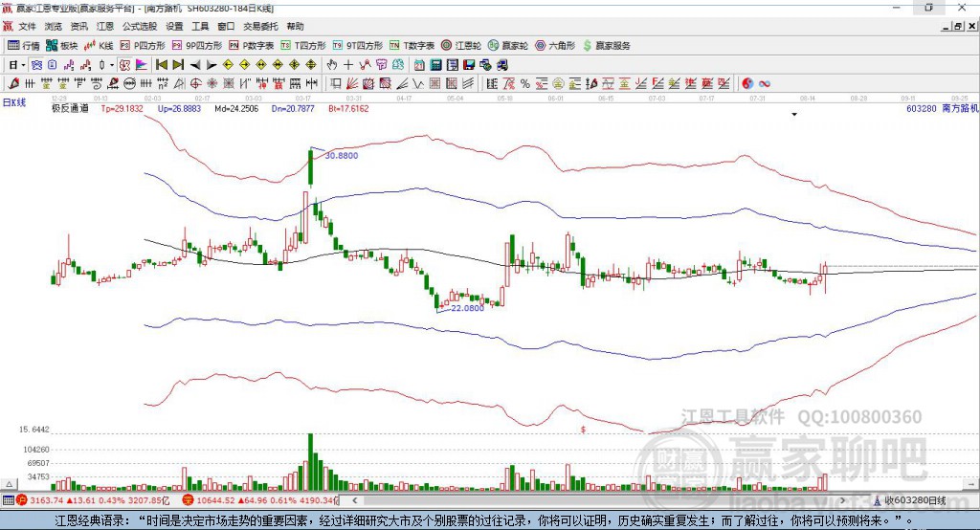Click the 日K线 label
This screenshot has height=530, width=980.
click(14, 103)
